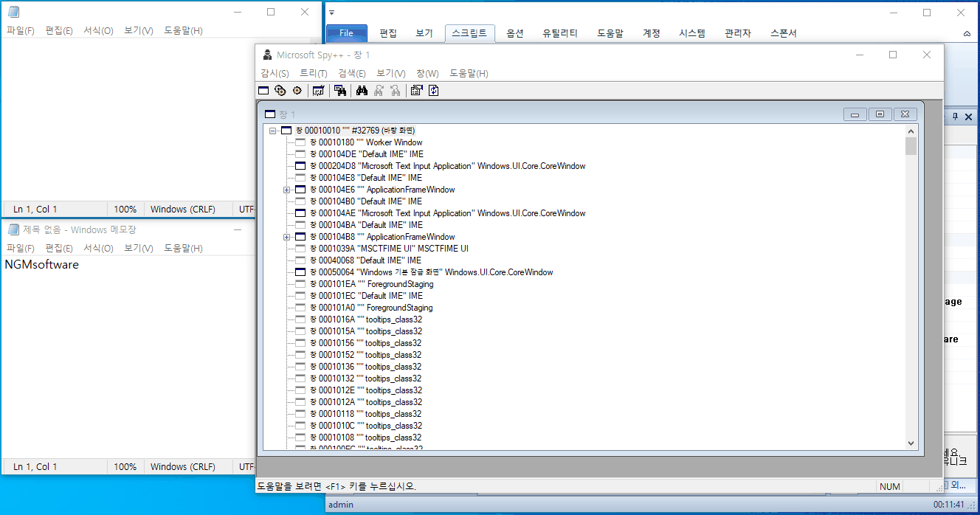This screenshot has height=515, width=980.
Task: Switch to the 유틸리티 ribbon tab
Action: (560, 33)
